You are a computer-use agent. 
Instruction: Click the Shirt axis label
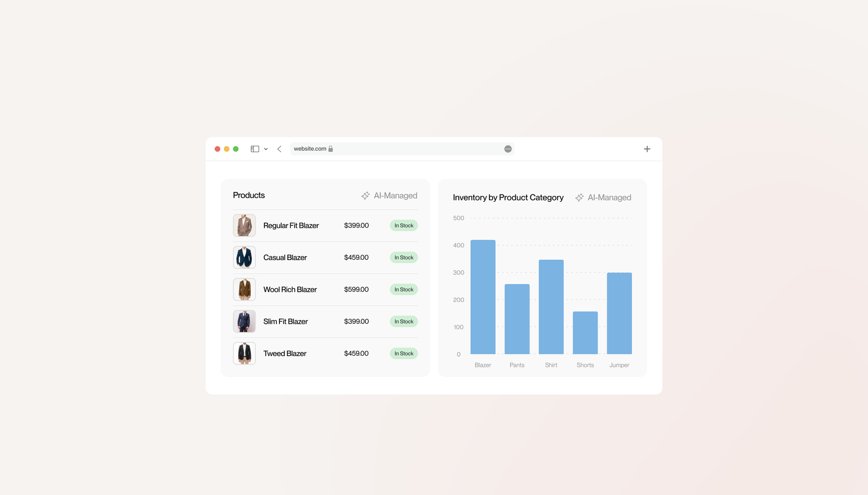(x=551, y=365)
